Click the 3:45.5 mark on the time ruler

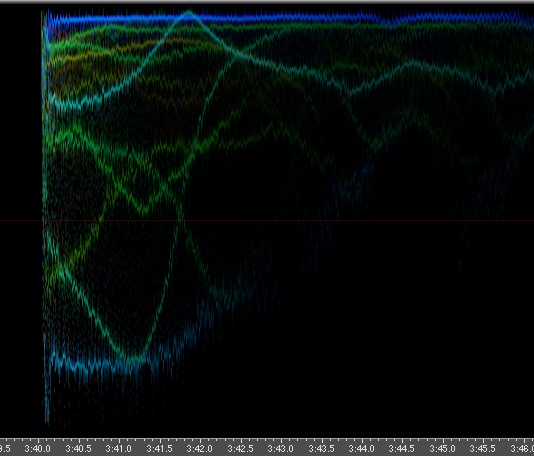pos(483,449)
